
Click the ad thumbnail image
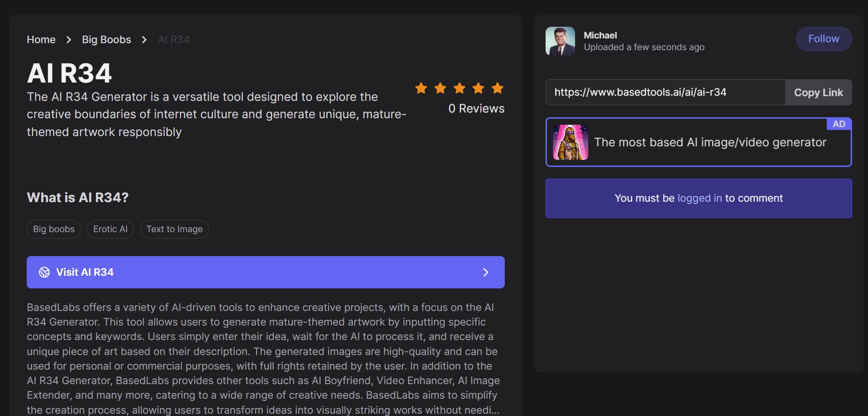(570, 142)
